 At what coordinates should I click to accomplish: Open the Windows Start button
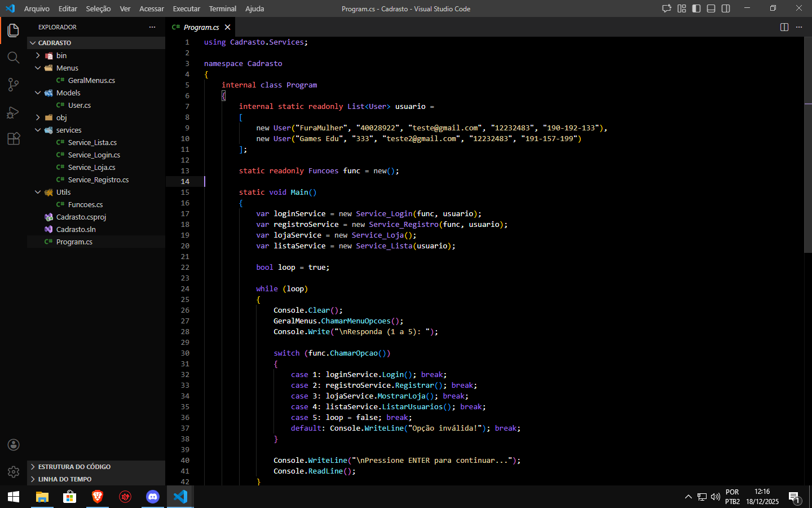click(x=14, y=497)
